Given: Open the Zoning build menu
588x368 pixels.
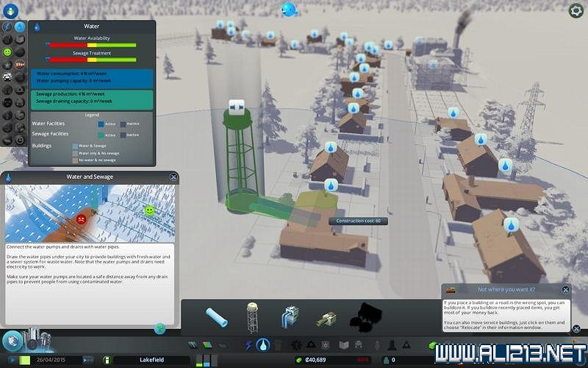Looking at the screenshot, I should point(207,345).
